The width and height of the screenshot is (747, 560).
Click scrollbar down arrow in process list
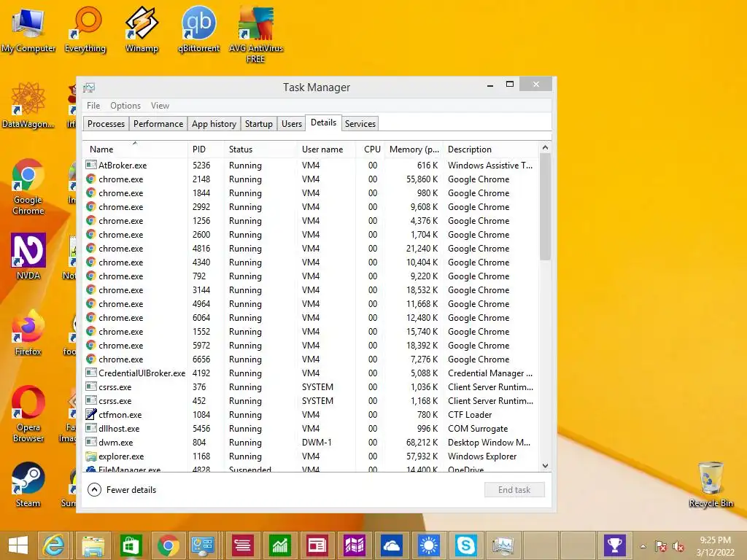545,466
